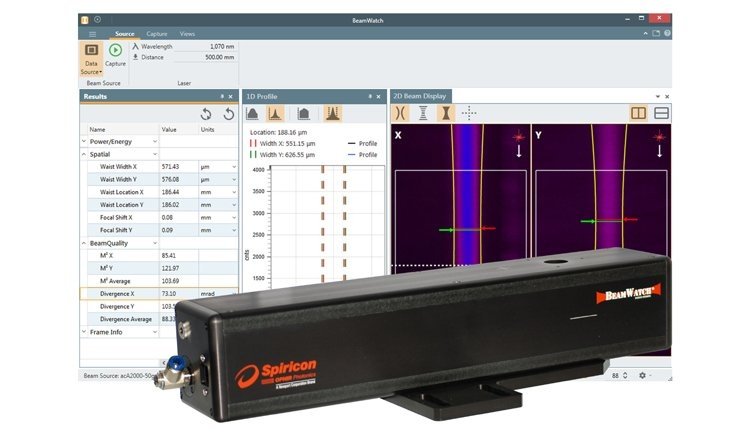Select the crosshair icon in 2D Beam Display
This screenshot has height=436, width=750.
[469, 113]
